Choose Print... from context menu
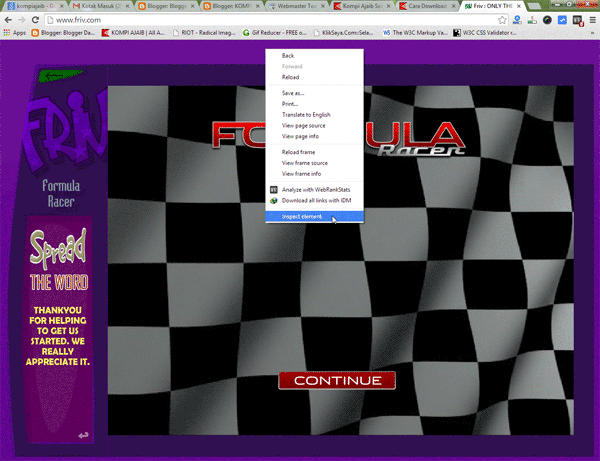 pos(315,104)
